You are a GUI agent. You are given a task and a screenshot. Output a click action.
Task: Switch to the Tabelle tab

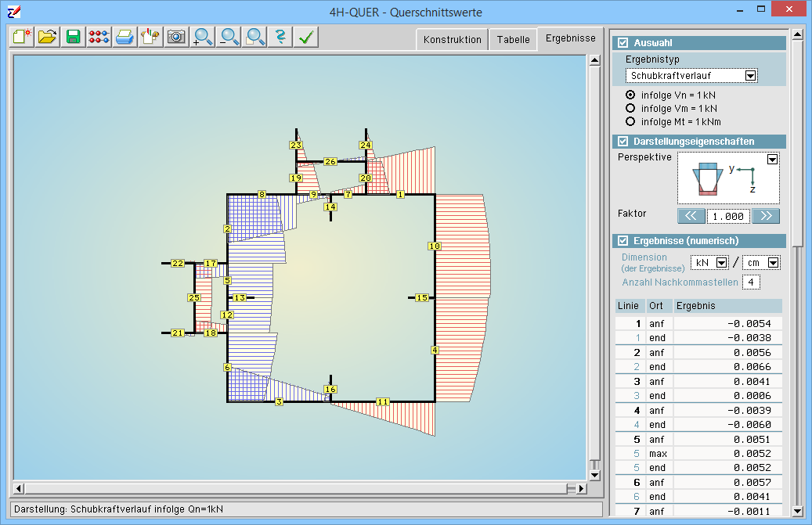(x=513, y=39)
